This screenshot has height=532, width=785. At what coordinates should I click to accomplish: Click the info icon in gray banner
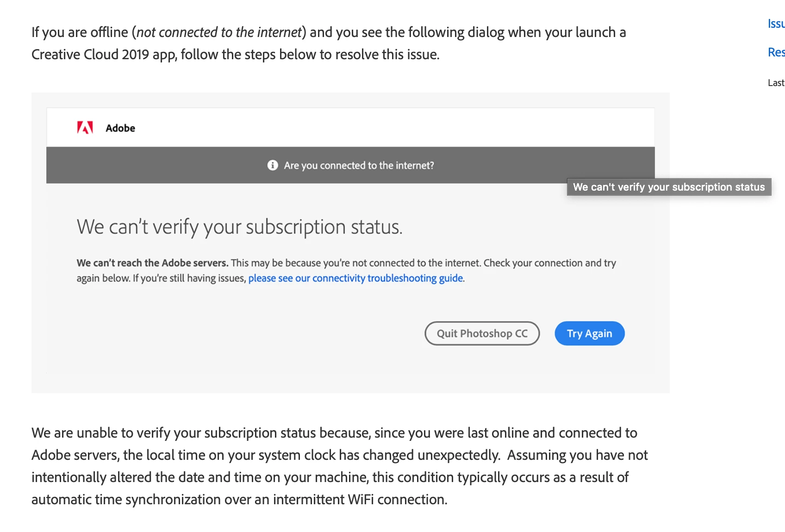[273, 165]
